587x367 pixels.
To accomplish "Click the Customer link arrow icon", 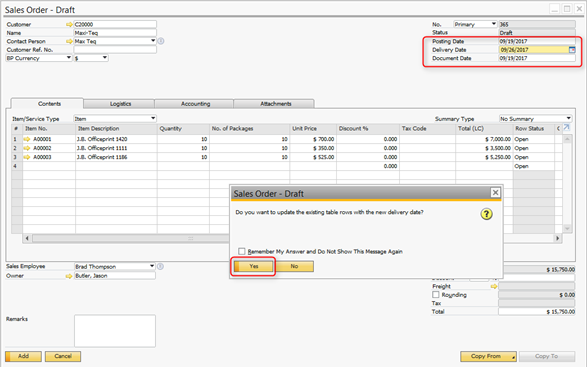I will [x=69, y=24].
